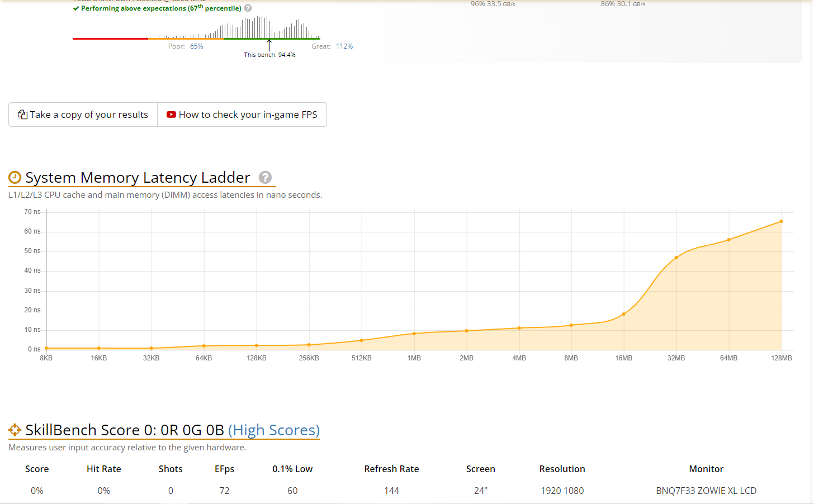The image size is (814, 504).
Task: Click the 60 value under 0.1% Low
Action: pos(292,491)
